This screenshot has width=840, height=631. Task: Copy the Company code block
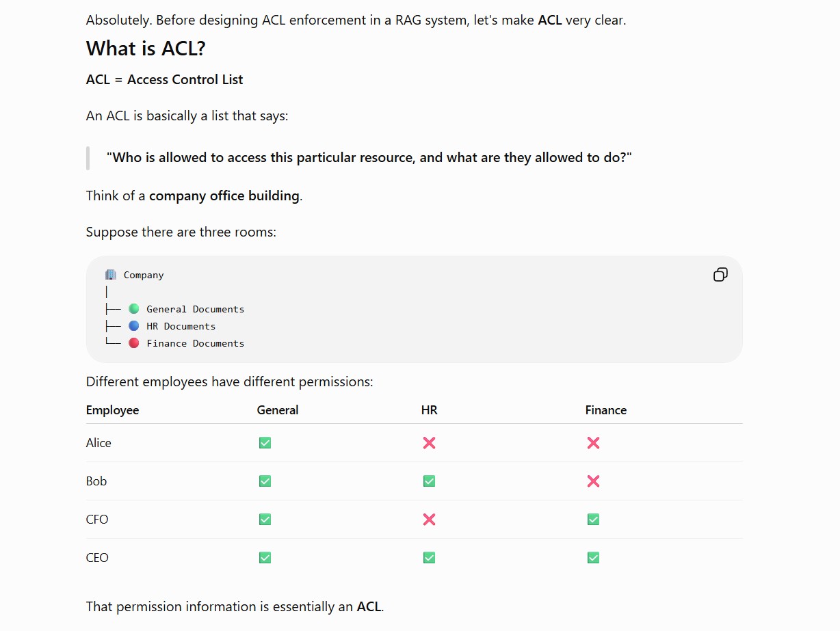pyautogui.click(x=720, y=275)
